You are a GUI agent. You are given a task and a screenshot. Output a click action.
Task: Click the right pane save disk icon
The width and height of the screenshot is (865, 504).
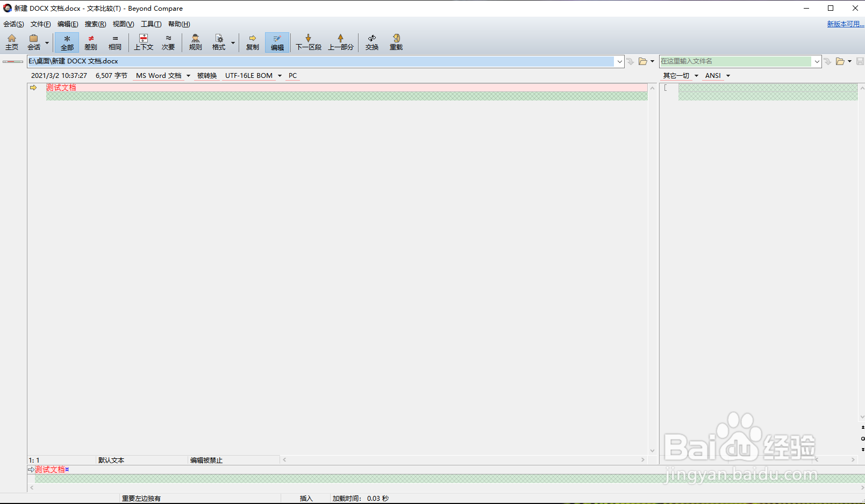860,61
